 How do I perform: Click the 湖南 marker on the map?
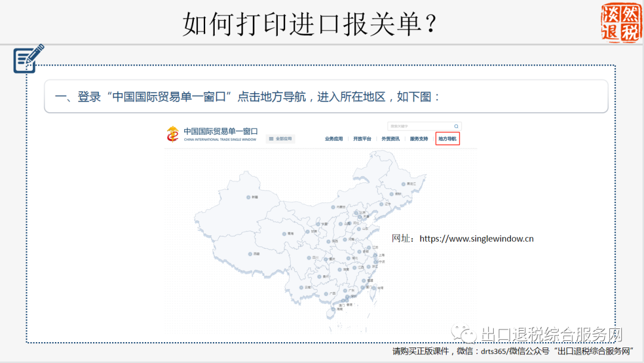340,270
